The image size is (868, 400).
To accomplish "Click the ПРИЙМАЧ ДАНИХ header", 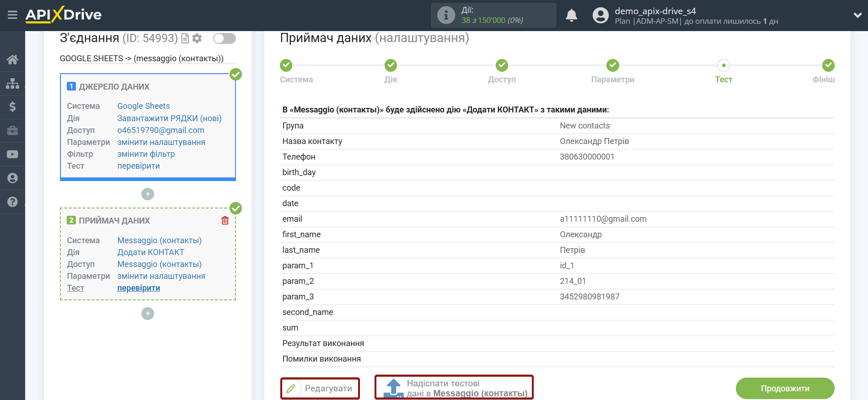I will tap(114, 221).
